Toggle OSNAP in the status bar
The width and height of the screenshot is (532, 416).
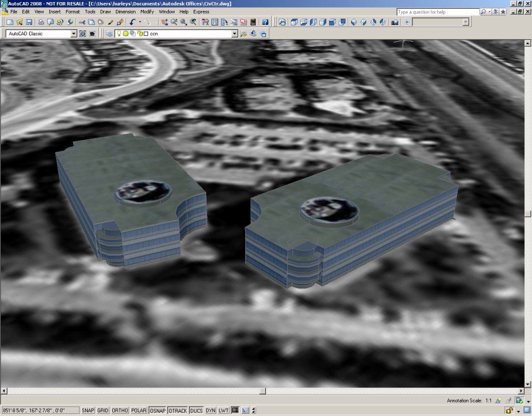158,410
